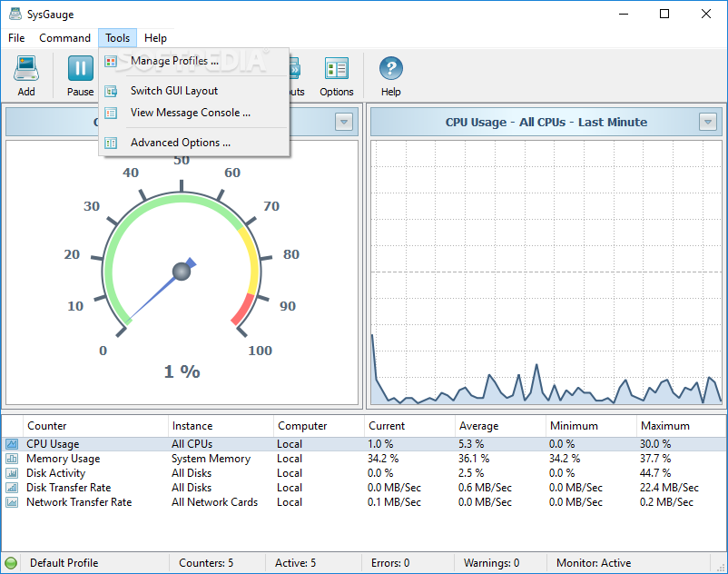The image size is (728, 574).
Task: Select the Network Transfer Rate counter row
Action: (x=364, y=502)
